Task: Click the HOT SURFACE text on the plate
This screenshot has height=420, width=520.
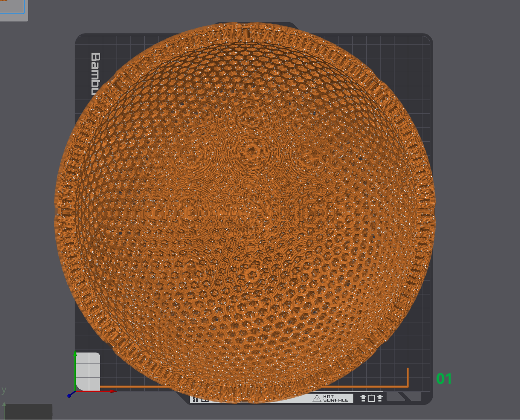Action: pos(335,399)
